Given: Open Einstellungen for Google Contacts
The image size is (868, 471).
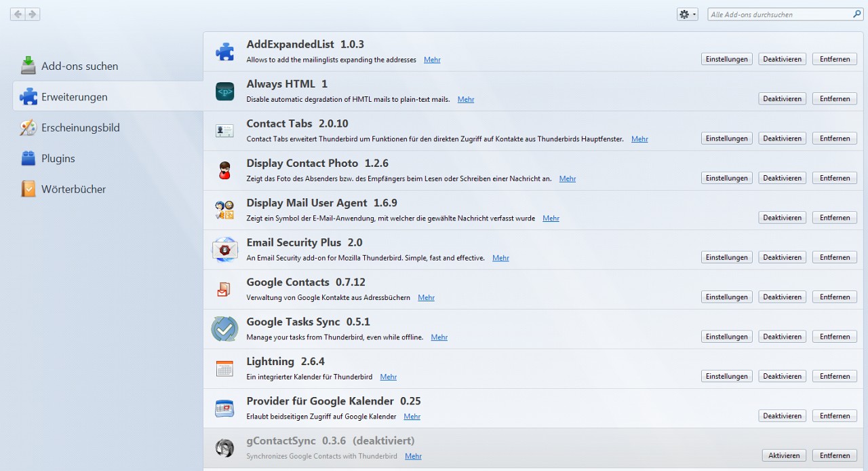Looking at the screenshot, I should pyautogui.click(x=726, y=297).
